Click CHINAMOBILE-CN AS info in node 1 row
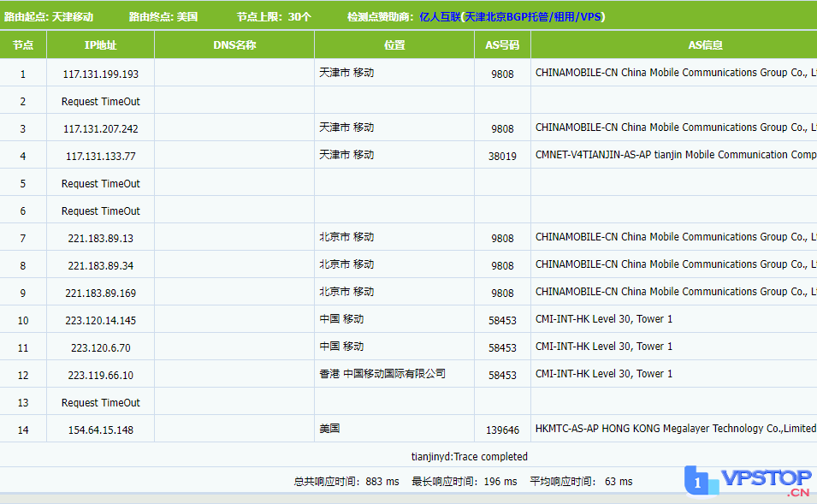The width and height of the screenshot is (817, 504). pyautogui.click(x=676, y=73)
